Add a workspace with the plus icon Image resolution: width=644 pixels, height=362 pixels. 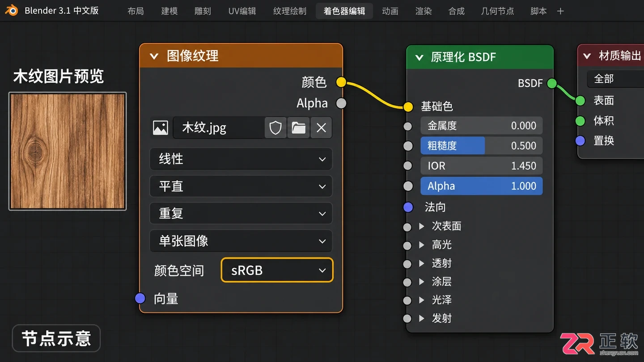tap(560, 11)
